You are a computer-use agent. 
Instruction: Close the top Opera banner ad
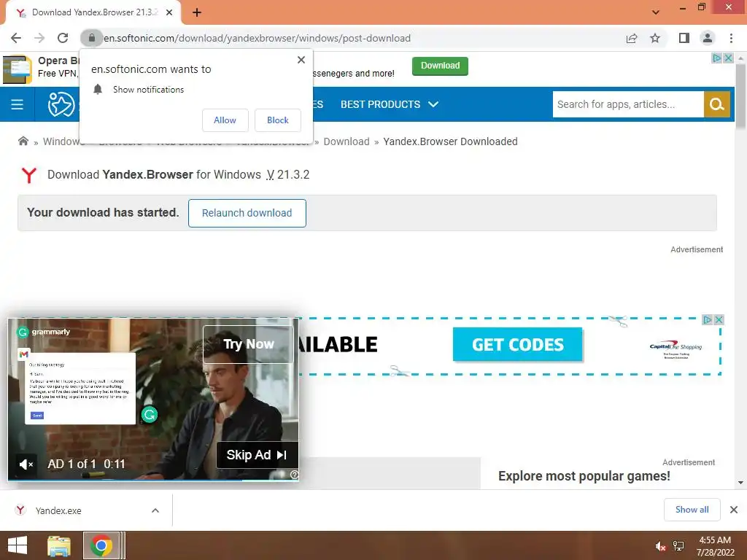[x=729, y=58]
